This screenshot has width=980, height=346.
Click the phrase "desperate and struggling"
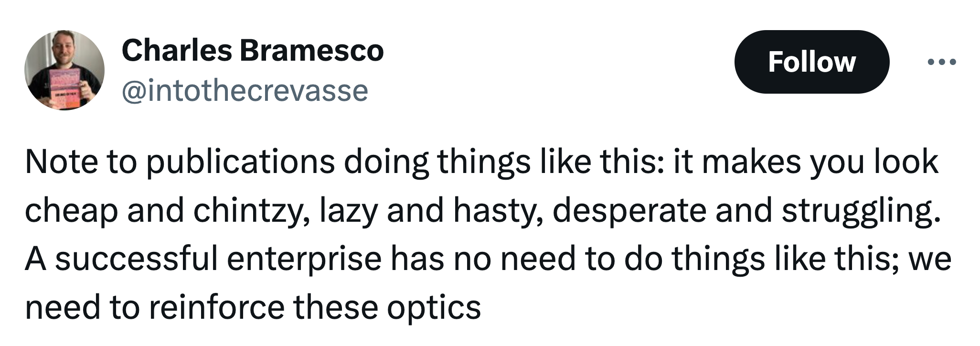tap(746, 212)
